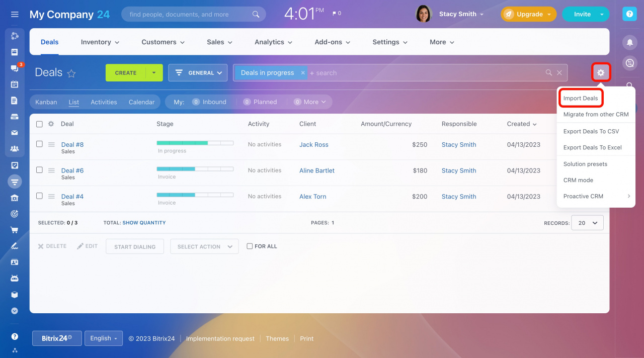Open client Aline Bartlet link
Image resolution: width=644 pixels, height=358 pixels.
(317, 170)
